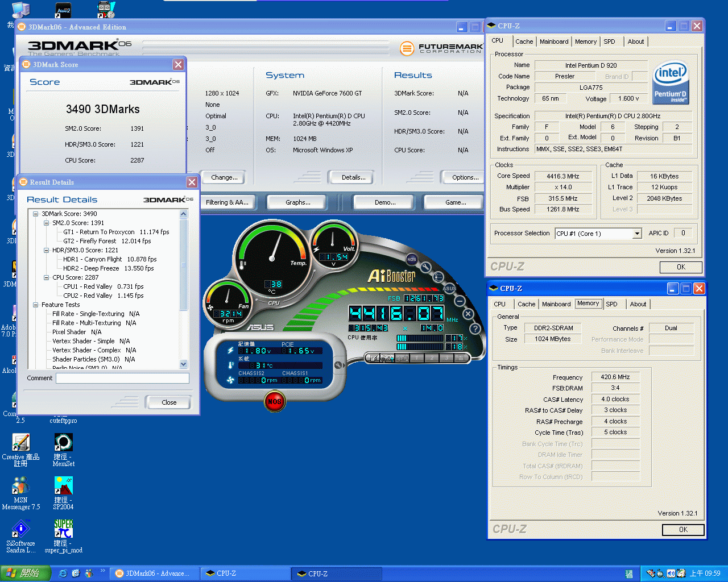Viewport: 728px width, 582px height.
Task: Click 3DMark06 - Advance... taskbar button
Action: [154, 573]
